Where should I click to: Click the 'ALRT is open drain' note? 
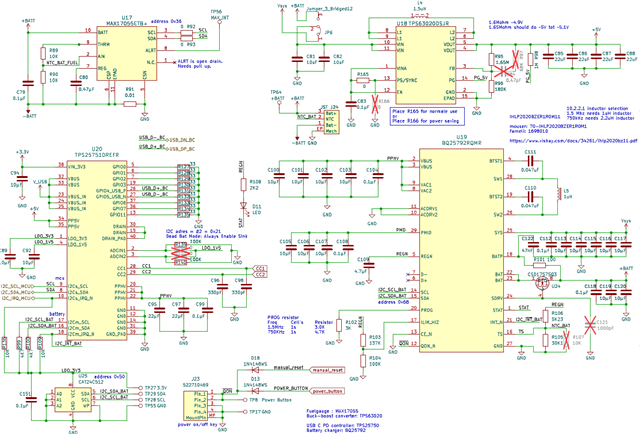200,64
